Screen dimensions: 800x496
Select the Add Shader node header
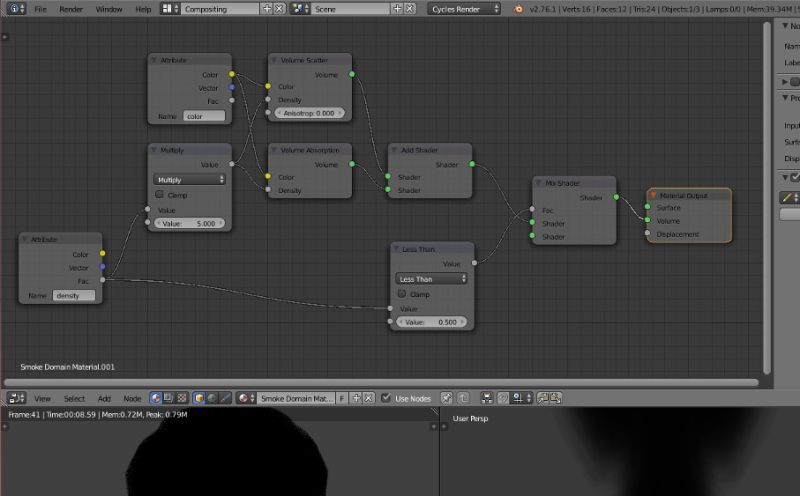430,150
